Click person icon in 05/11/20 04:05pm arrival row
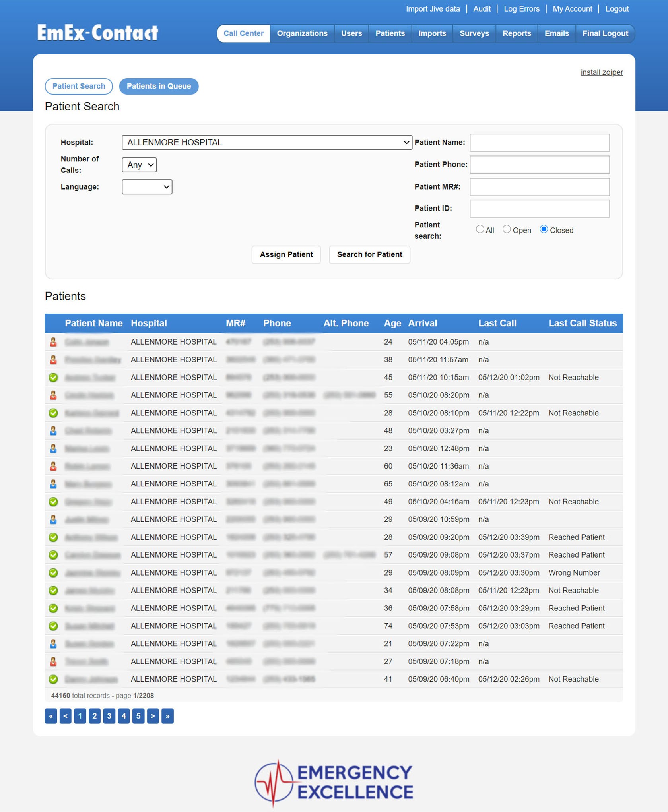 tap(53, 342)
